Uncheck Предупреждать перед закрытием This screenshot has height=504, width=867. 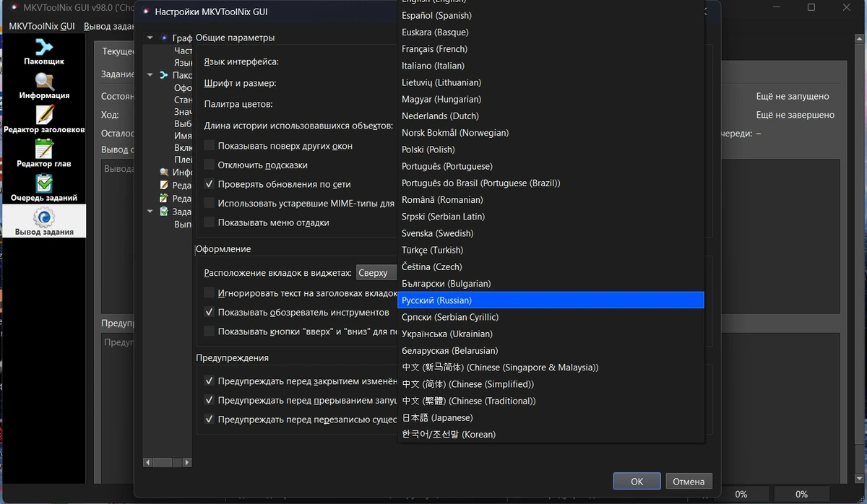(210, 381)
